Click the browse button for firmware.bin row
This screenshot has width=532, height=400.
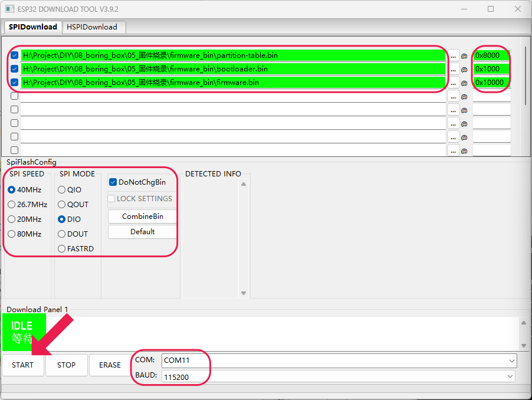[453, 83]
